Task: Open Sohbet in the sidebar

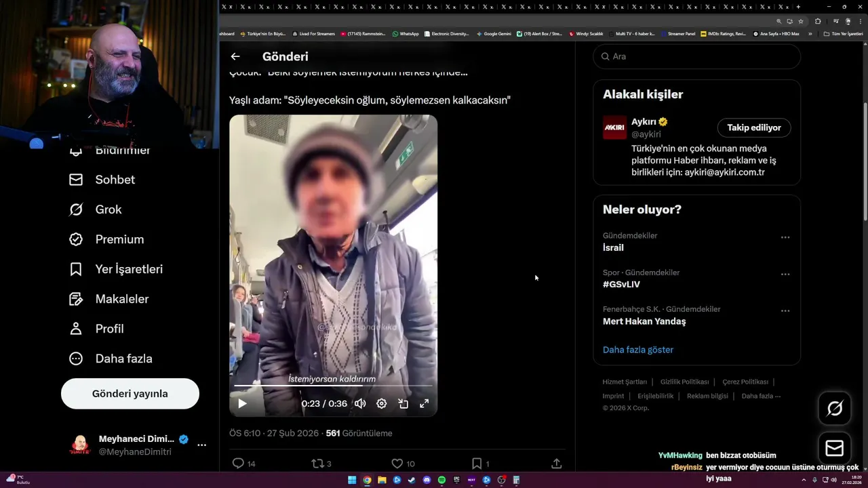Action: tap(102, 180)
